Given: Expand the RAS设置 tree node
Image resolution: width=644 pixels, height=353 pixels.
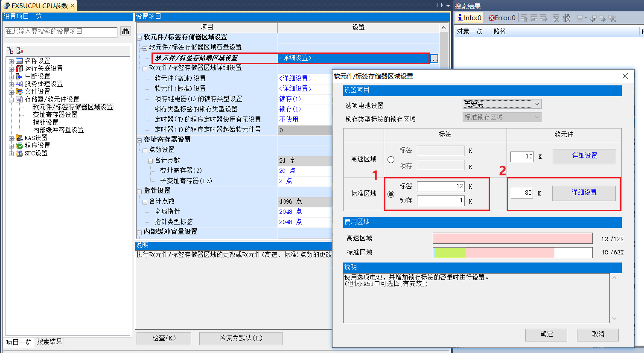Looking at the screenshot, I should click(x=11, y=138).
